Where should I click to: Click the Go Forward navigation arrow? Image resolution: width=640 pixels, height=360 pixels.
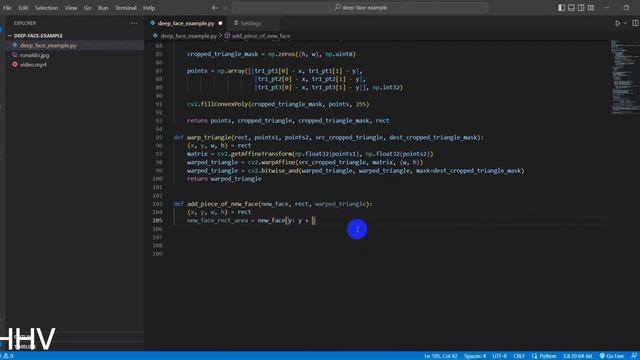[225, 8]
